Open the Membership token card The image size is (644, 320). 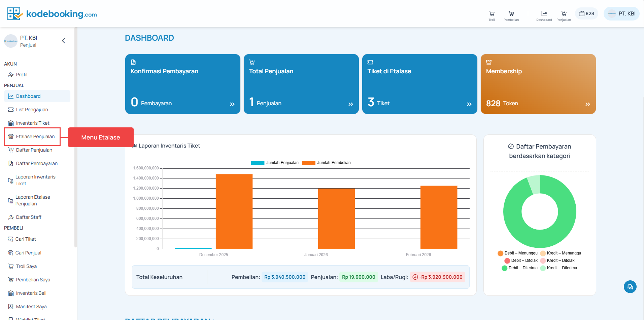(538, 84)
